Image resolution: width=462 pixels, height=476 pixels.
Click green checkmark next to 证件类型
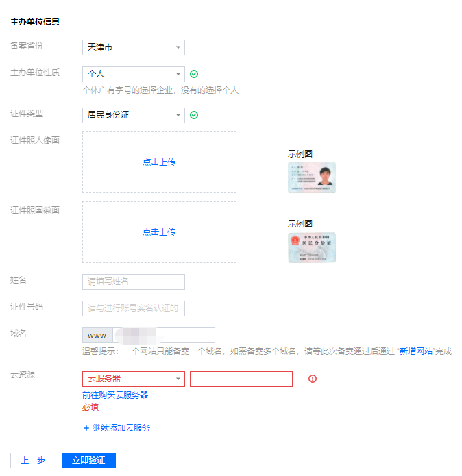[194, 115]
